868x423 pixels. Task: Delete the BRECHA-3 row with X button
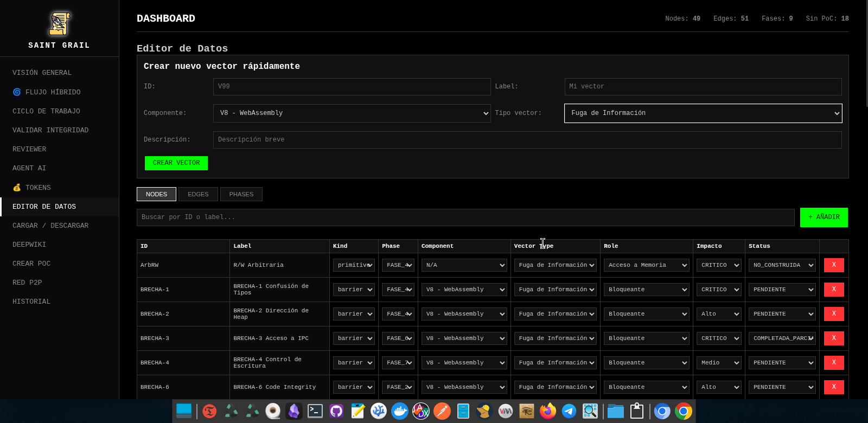pos(834,338)
